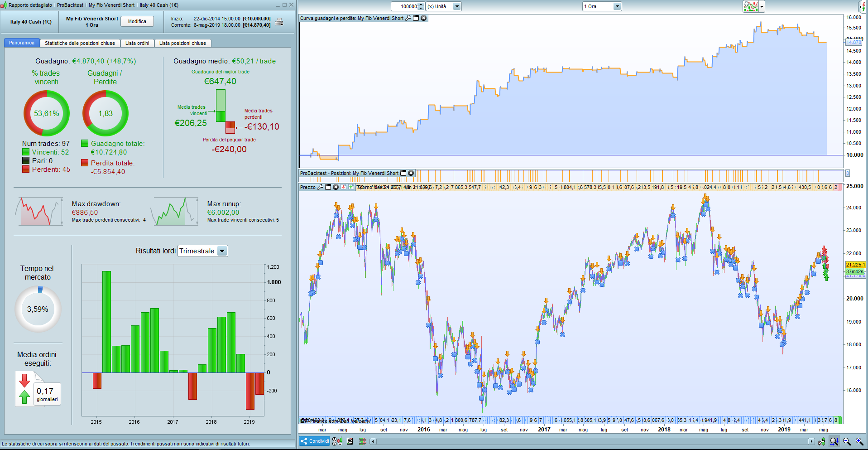Image resolution: width=868 pixels, height=450 pixels.
Task: Maximize the Prezzo price chart panel
Action: tap(328, 187)
